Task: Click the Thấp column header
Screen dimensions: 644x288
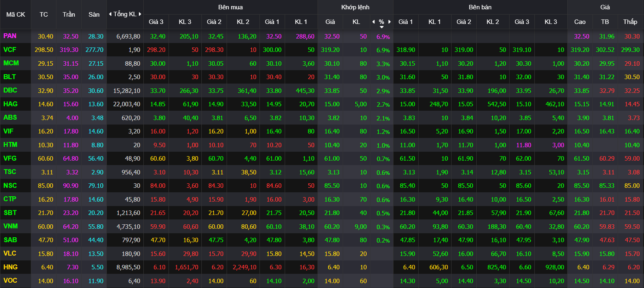Action: click(x=630, y=22)
